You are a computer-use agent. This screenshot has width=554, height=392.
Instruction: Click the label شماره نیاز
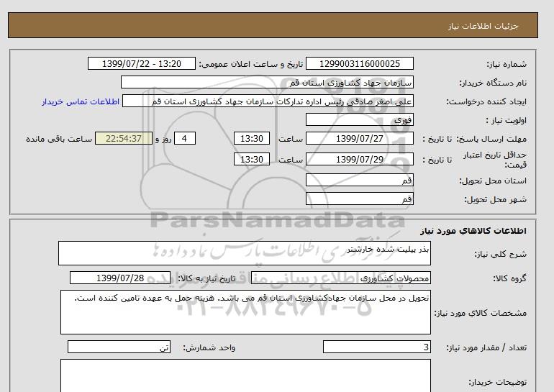[507, 64]
